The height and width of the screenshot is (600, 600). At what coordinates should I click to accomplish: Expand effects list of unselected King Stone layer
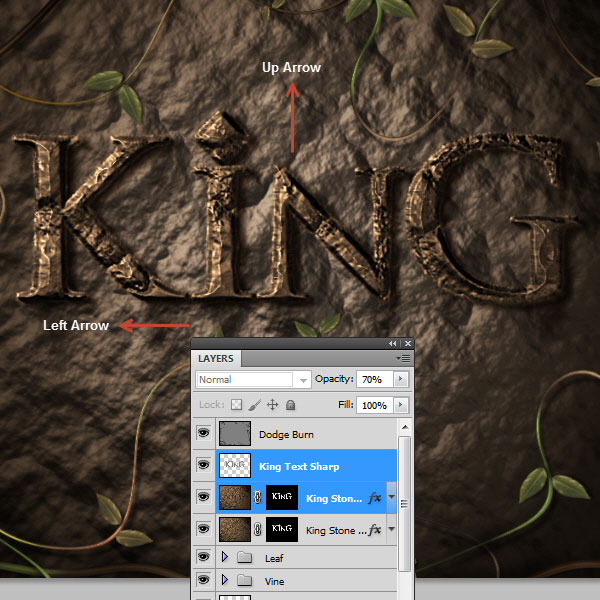(391, 529)
